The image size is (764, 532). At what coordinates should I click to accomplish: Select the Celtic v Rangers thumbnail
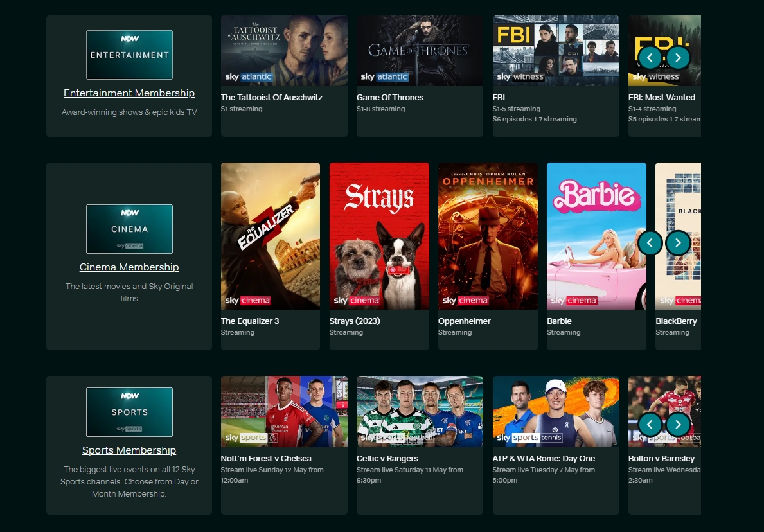point(420,412)
